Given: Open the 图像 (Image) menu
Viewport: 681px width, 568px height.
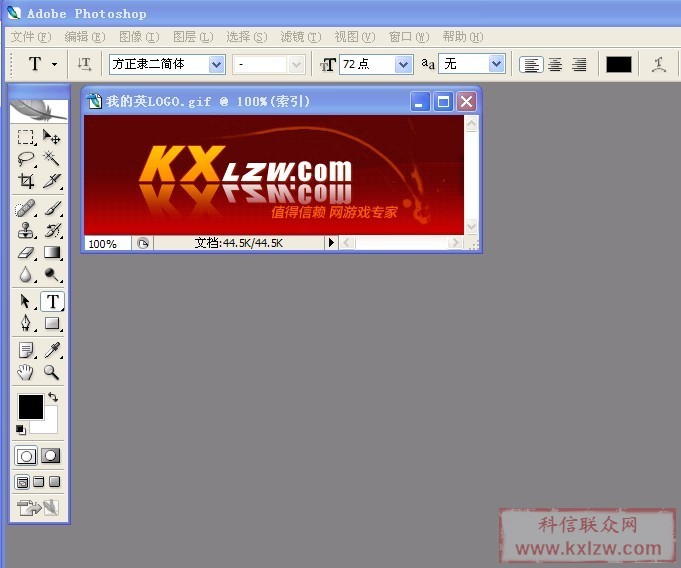Looking at the screenshot, I should [139, 37].
